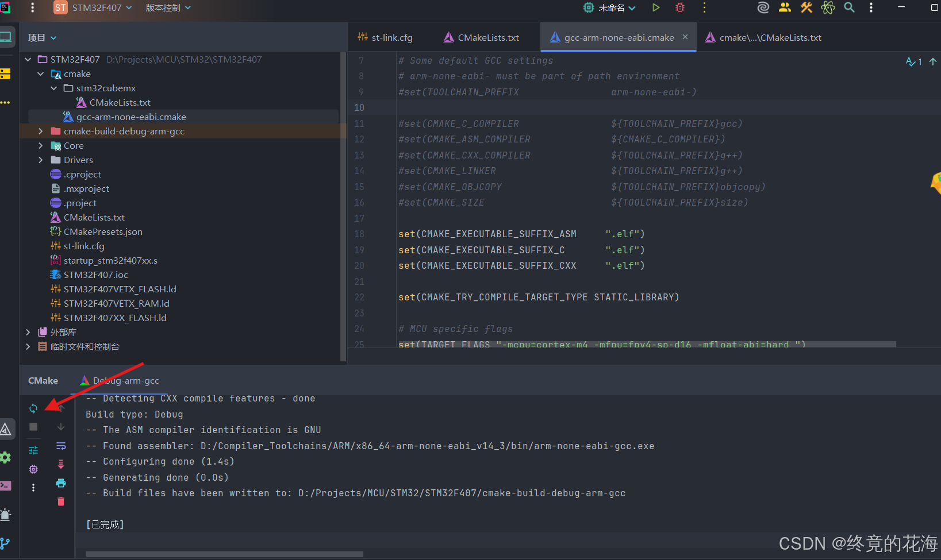Open more run actions yellow dots
Viewport: 941px width, 560px height.
[x=704, y=7]
